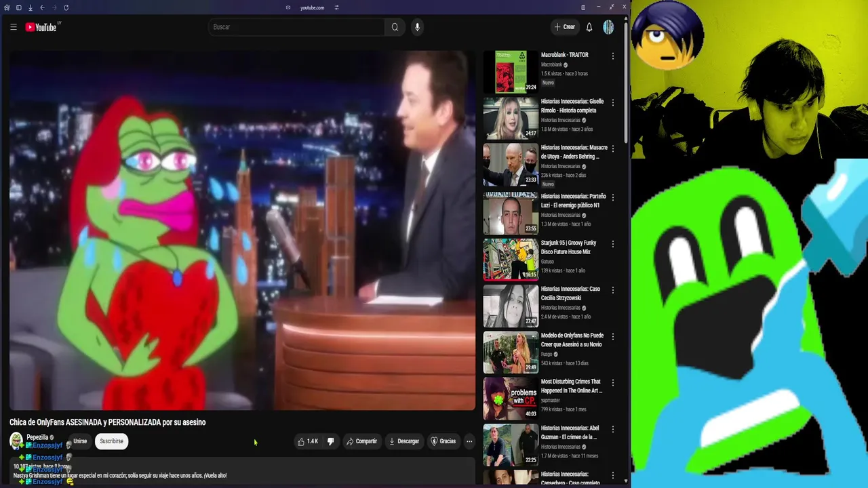Like the video with thumbs-up

click(x=307, y=441)
